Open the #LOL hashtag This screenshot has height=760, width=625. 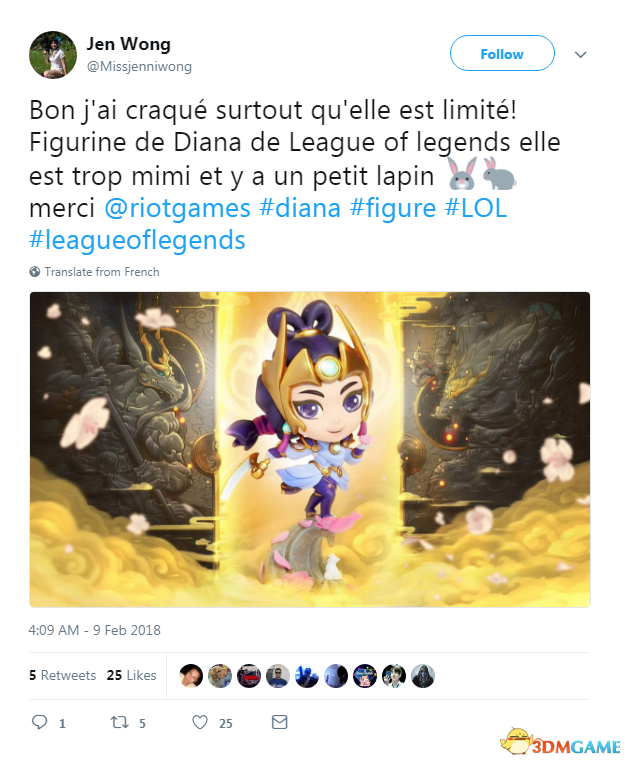[x=476, y=208]
